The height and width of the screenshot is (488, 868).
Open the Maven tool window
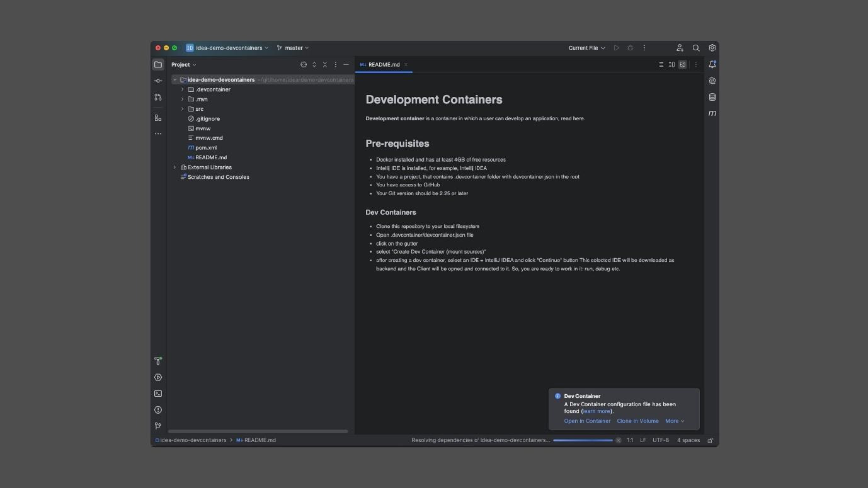(712, 113)
